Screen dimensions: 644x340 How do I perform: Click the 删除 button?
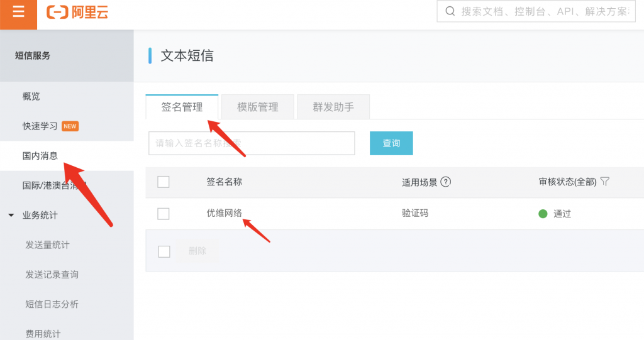[x=197, y=251]
